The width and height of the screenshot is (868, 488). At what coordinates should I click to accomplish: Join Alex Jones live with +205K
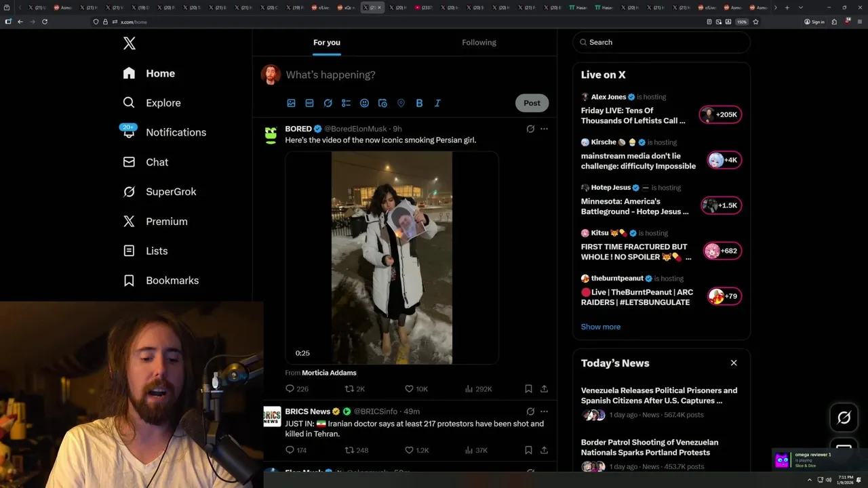(721, 115)
